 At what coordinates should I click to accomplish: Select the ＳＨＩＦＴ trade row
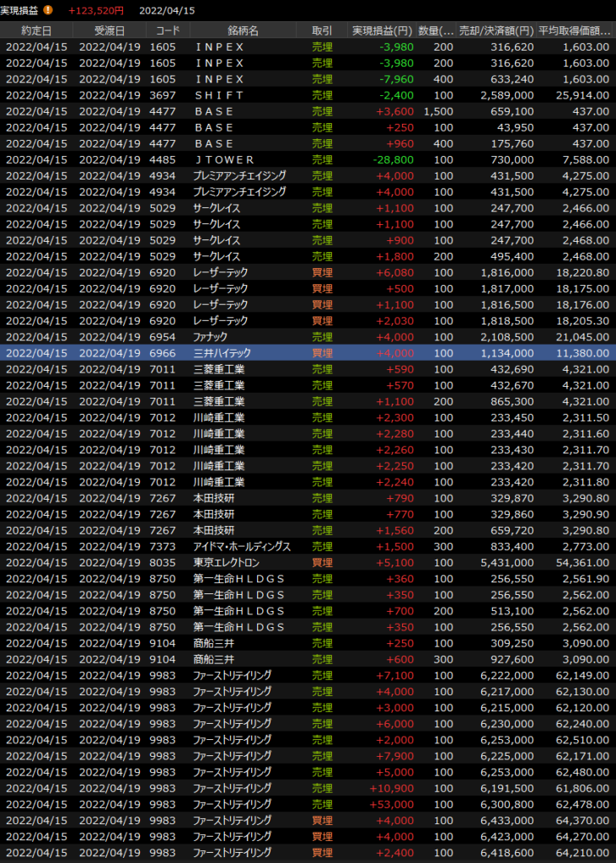(308, 95)
